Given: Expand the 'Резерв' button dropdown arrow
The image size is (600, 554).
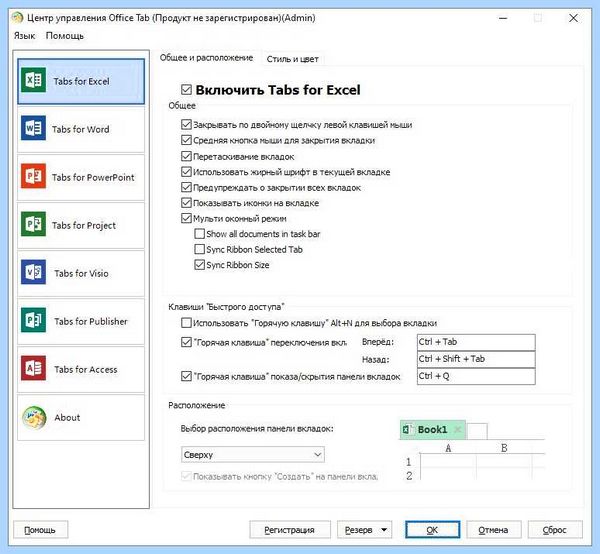Looking at the screenshot, I should coord(384,530).
